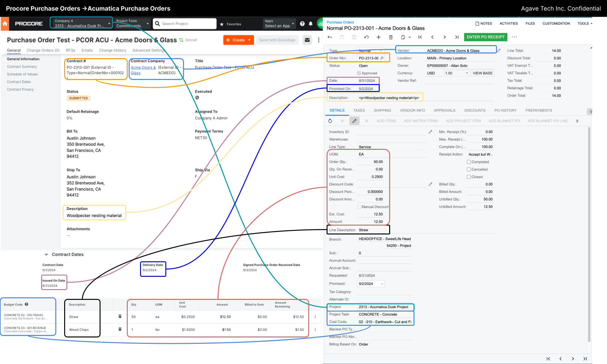This screenshot has height=364, width=607.
Task: Open the SHIPPING tab in Acumatica
Action: [382, 111]
